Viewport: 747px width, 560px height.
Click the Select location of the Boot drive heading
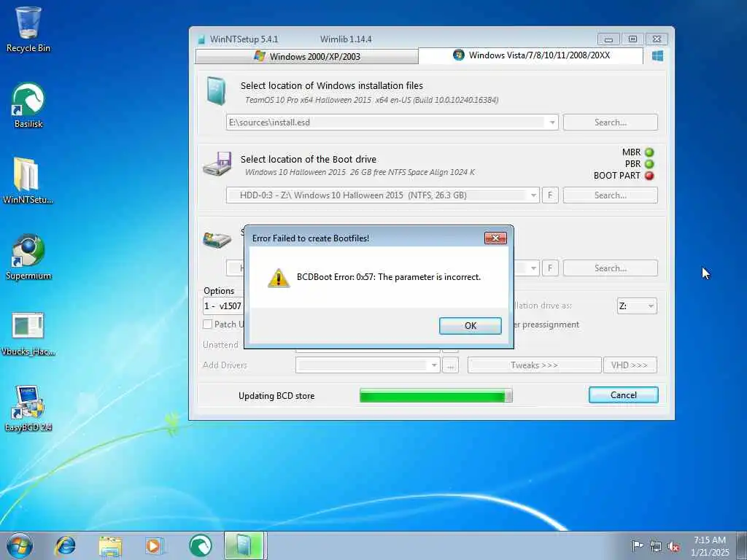coord(309,159)
